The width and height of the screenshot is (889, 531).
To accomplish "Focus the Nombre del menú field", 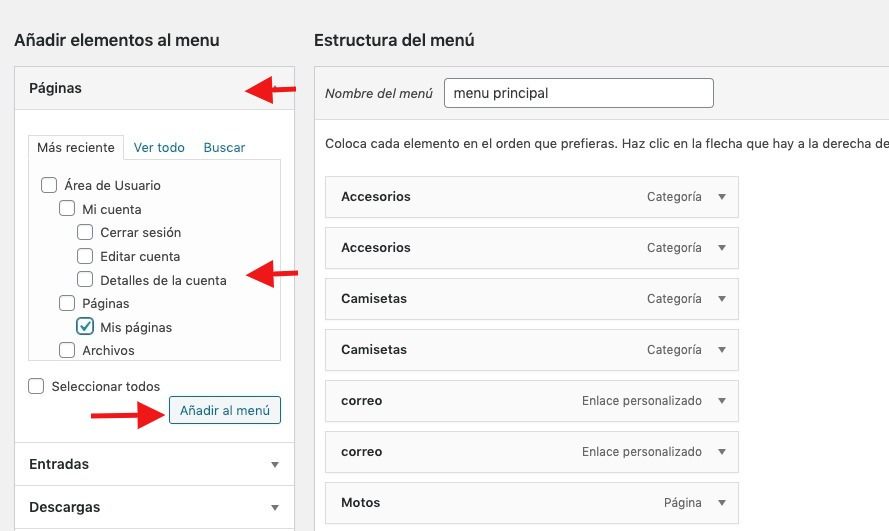I will pyautogui.click(x=578, y=93).
